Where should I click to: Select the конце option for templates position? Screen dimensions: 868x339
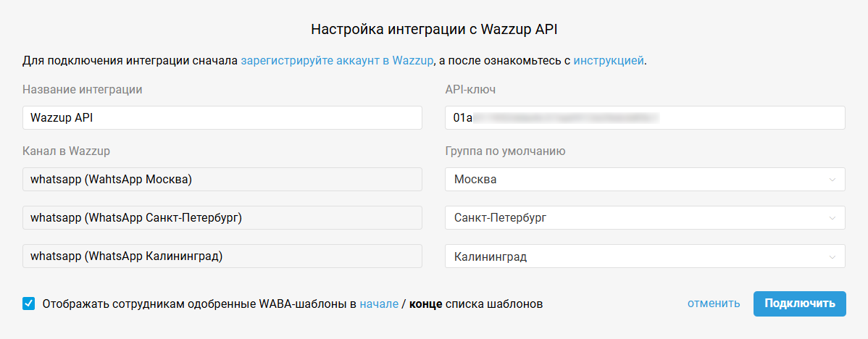426,304
